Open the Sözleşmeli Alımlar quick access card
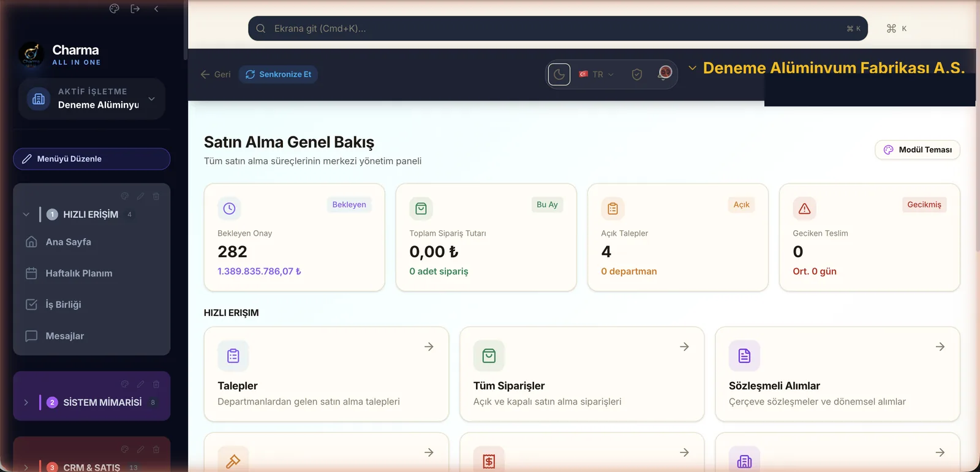Screen dimensions: 980x472 [x=837, y=374]
